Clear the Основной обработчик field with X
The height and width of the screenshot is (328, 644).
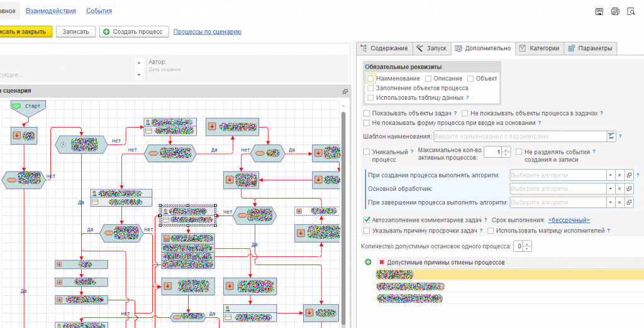619,189
